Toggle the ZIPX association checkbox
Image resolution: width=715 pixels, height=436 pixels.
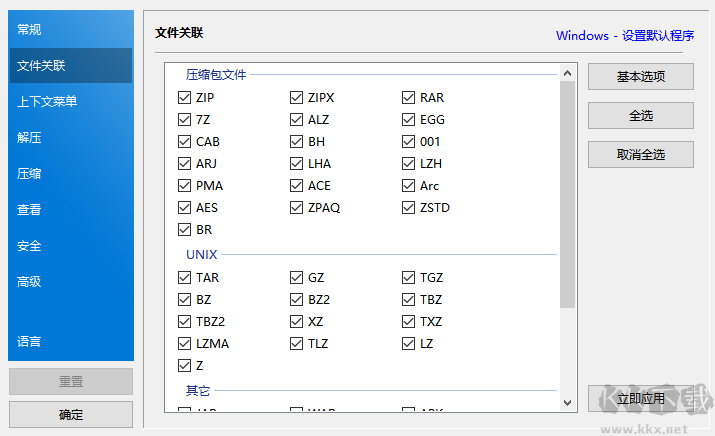coord(296,98)
